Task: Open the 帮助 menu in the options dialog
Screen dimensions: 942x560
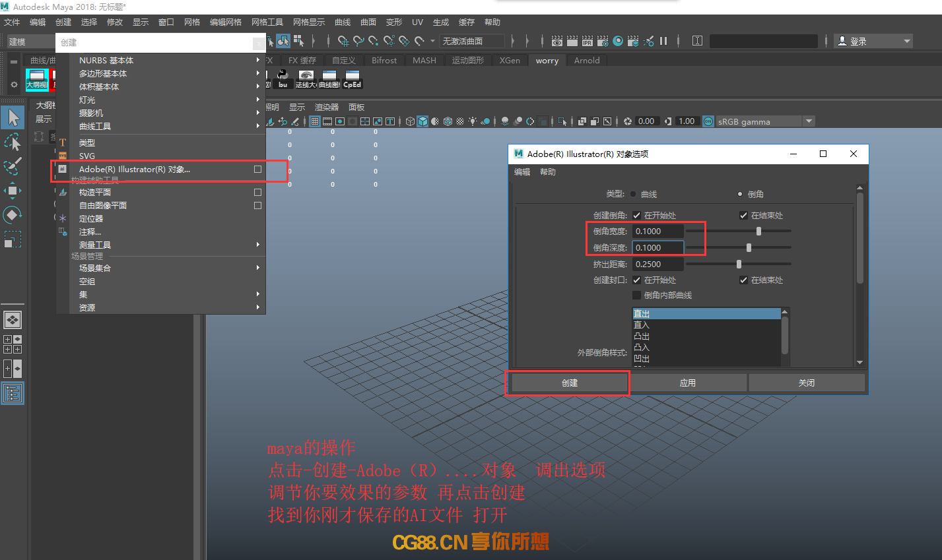Action: 548,172
